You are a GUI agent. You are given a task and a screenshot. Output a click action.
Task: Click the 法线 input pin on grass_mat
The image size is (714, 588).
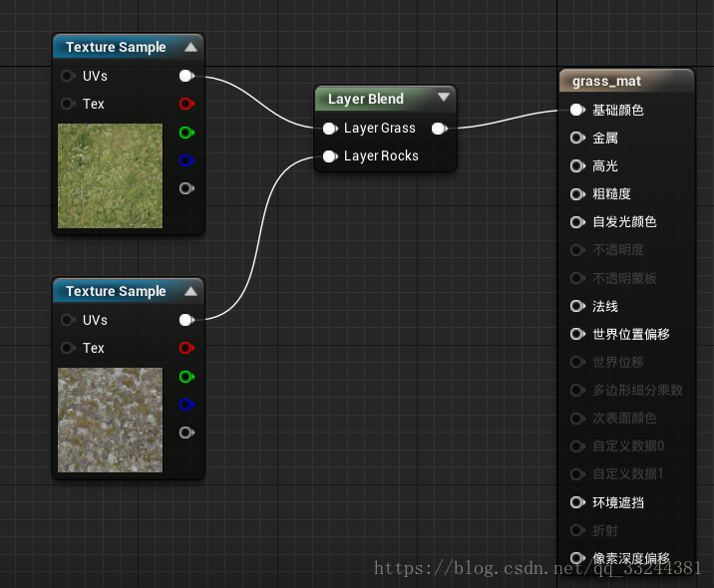pyautogui.click(x=577, y=306)
